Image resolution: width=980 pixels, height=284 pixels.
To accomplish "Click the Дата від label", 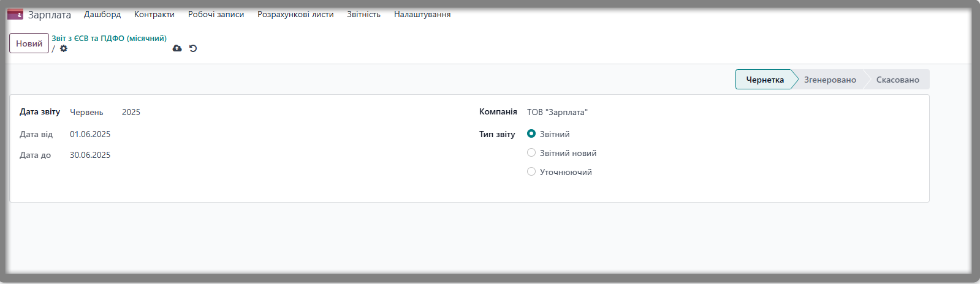I will (36, 134).
